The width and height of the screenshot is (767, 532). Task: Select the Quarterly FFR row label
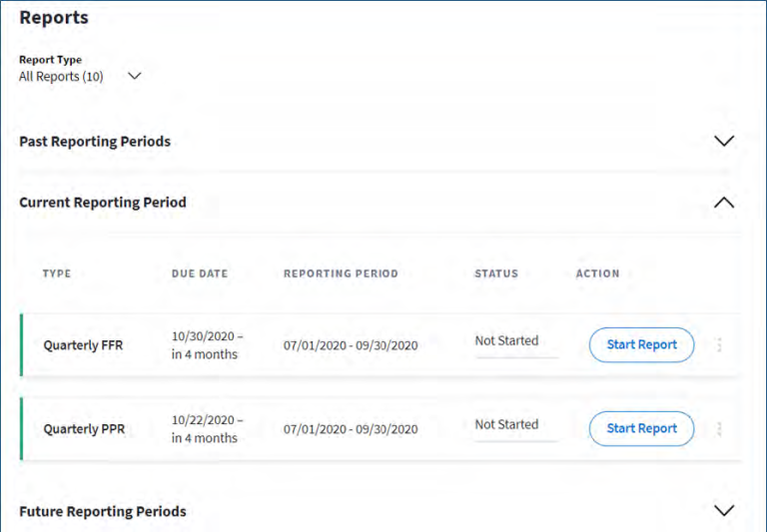(x=83, y=345)
